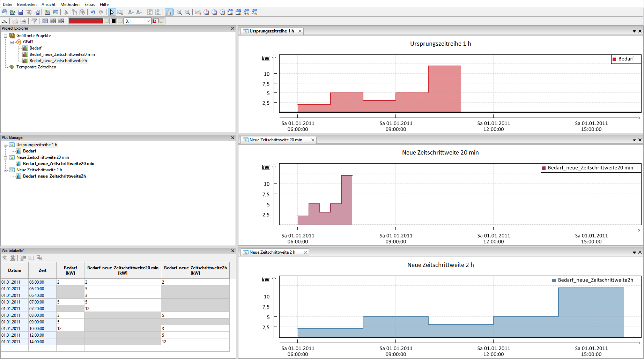Click Wertetabelle delete column icon with X
The height and width of the screenshot is (359, 644).
click(39, 258)
